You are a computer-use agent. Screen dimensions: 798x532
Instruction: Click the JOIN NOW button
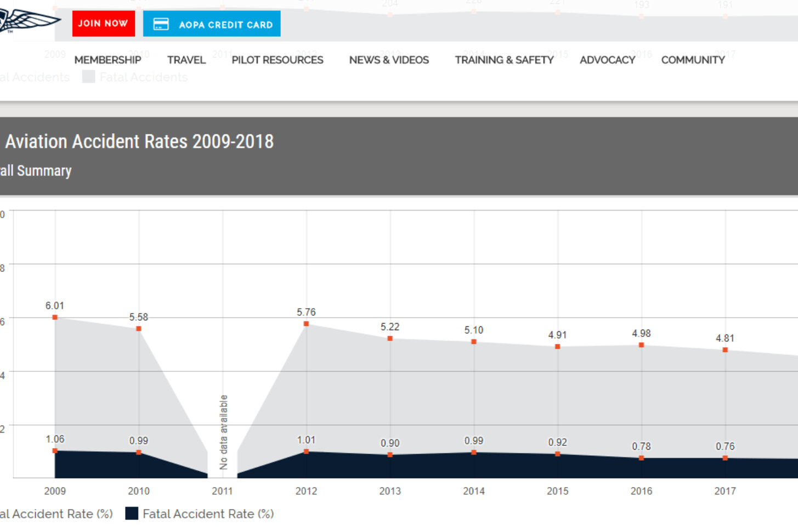(103, 24)
